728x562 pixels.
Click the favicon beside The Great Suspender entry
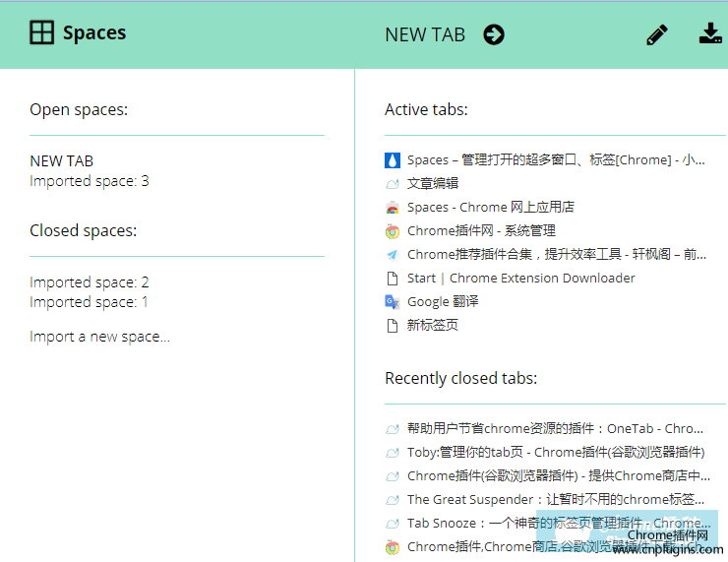tap(393, 500)
